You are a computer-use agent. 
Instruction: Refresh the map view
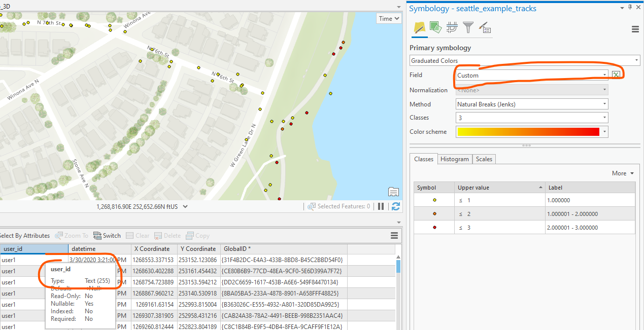pyautogui.click(x=395, y=206)
